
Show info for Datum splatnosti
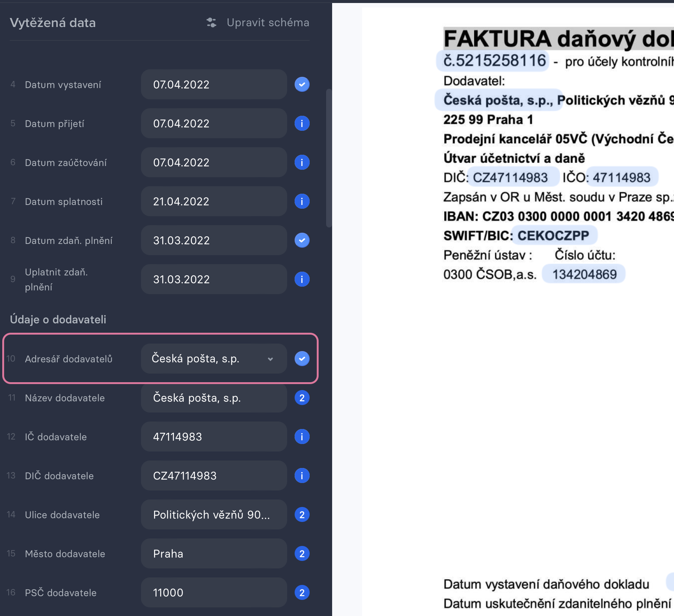tap(302, 201)
